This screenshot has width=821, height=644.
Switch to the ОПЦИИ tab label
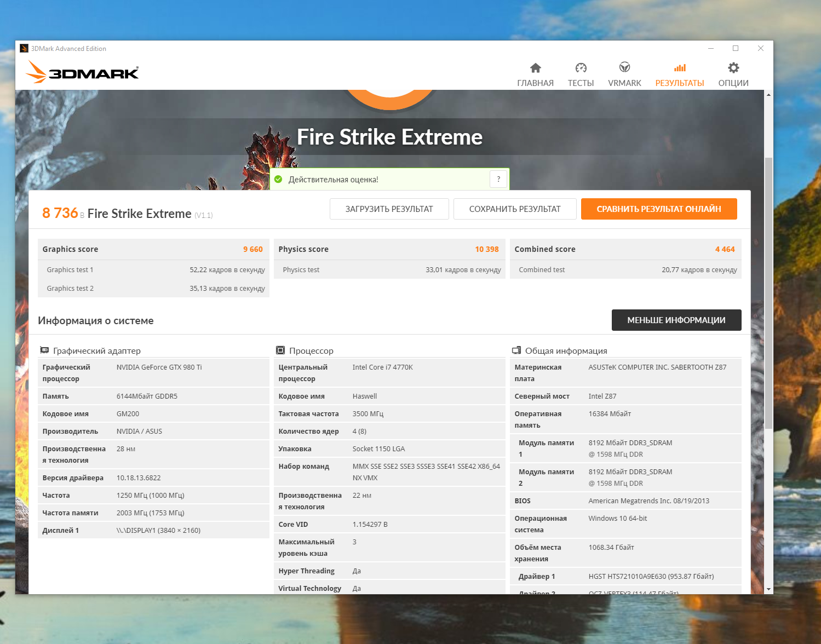[x=733, y=83]
